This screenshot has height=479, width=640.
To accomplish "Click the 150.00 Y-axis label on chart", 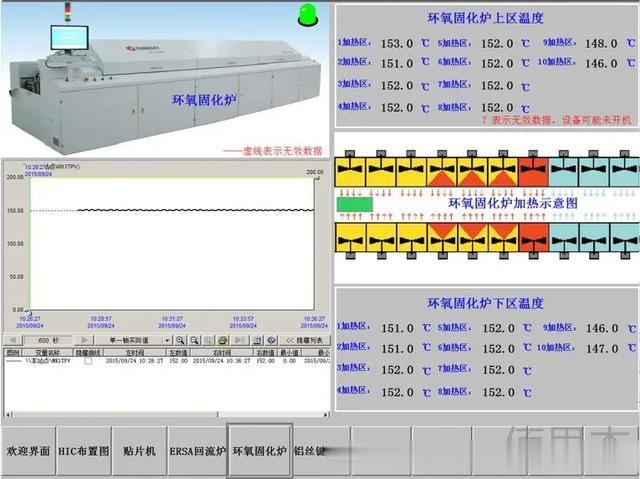I will 16,211.
